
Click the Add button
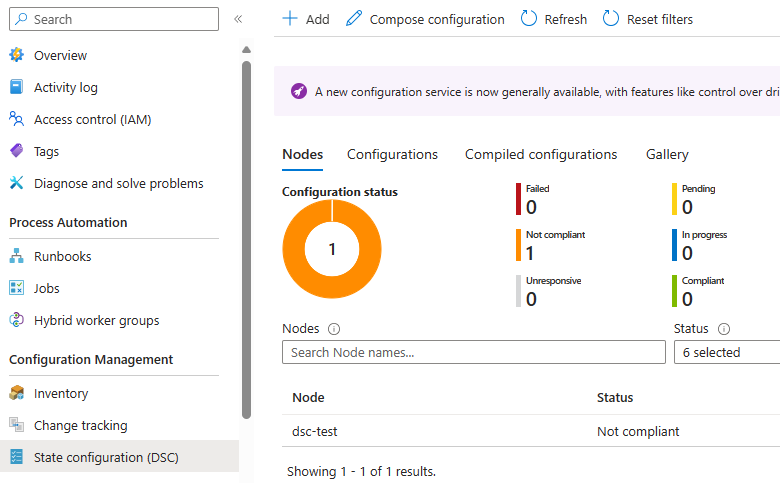tap(306, 19)
